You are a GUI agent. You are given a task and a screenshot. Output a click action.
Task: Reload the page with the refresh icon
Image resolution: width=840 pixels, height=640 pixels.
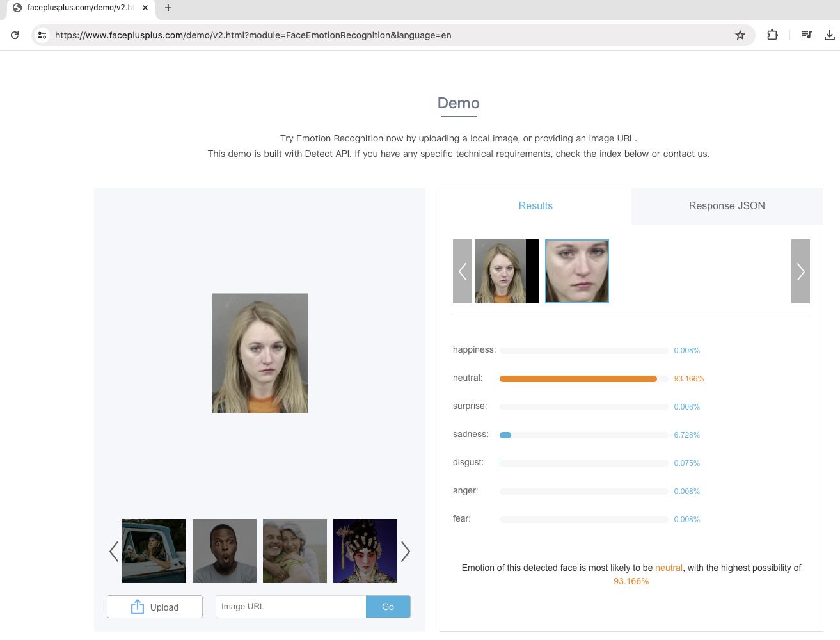point(15,35)
